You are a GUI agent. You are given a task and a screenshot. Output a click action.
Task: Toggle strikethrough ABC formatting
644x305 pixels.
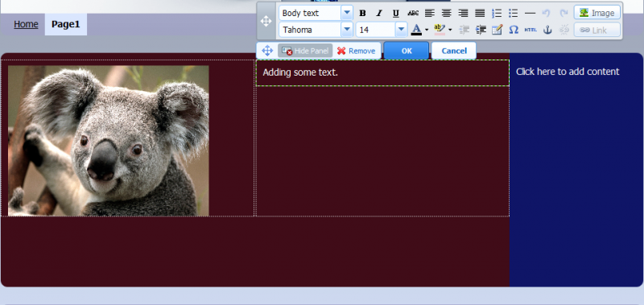tap(413, 13)
